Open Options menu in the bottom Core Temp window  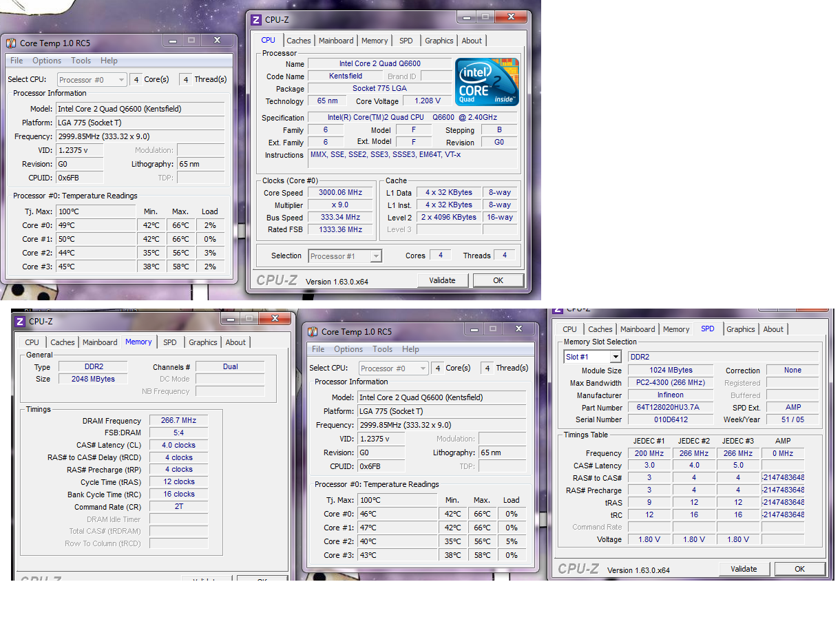click(x=348, y=349)
